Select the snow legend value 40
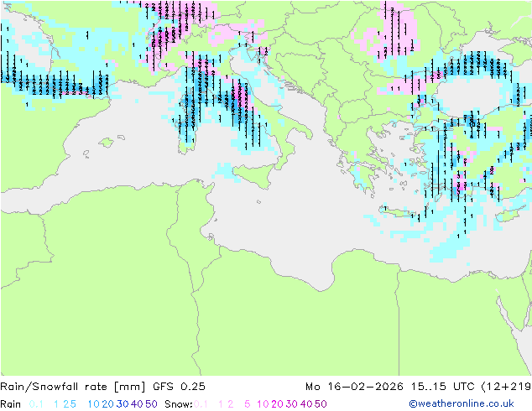This screenshot has width=532, height=411. [306, 404]
